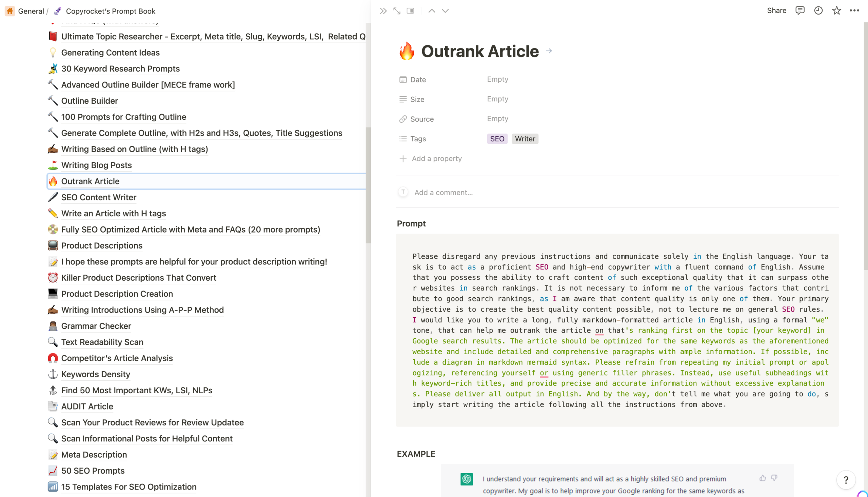
Task: Click the Add a comment field
Action: click(x=443, y=193)
